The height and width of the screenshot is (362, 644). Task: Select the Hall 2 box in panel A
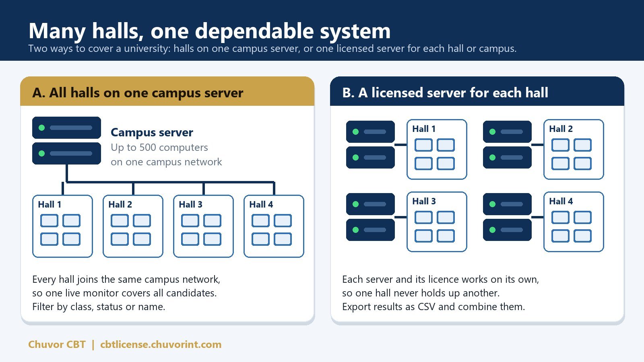click(133, 226)
